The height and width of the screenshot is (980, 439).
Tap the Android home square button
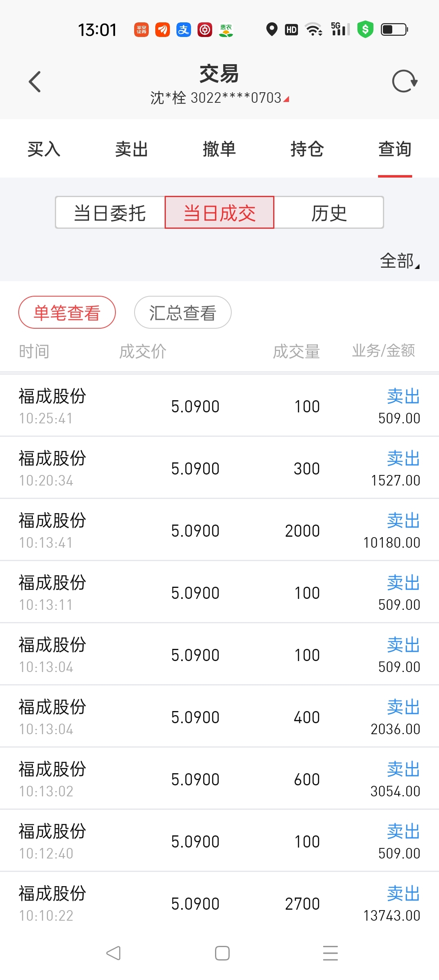coord(222,953)
